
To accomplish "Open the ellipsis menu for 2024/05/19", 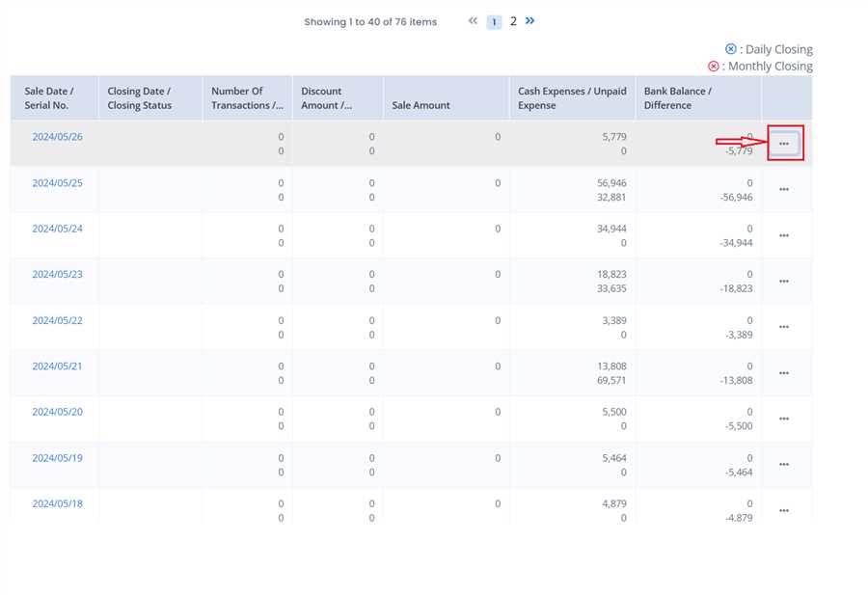I will (x=783, y=465).
